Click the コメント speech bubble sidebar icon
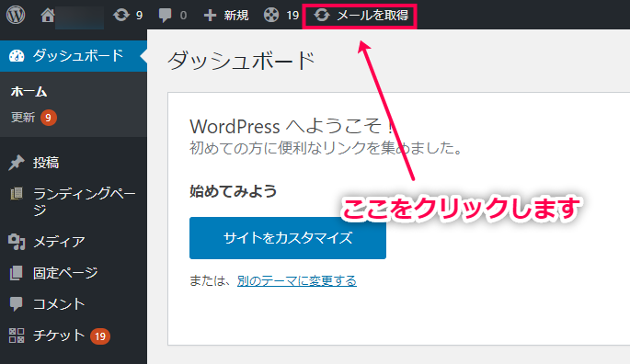Image resolution: width=630 pixels, height=364 pixels. coord(17,304)
